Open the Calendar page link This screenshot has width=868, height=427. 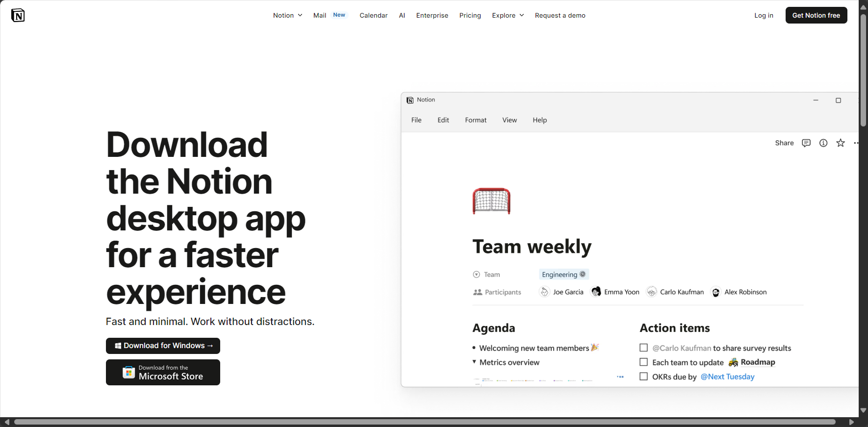[373, 15]
